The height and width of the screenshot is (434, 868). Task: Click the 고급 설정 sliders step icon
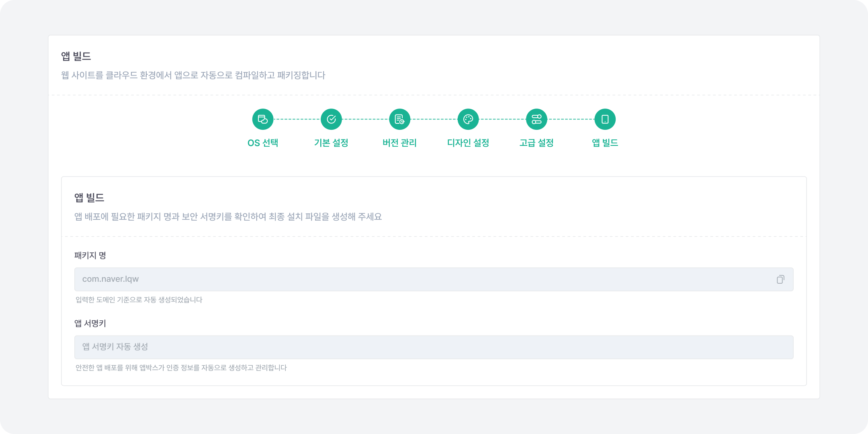[x=536, y=119]
